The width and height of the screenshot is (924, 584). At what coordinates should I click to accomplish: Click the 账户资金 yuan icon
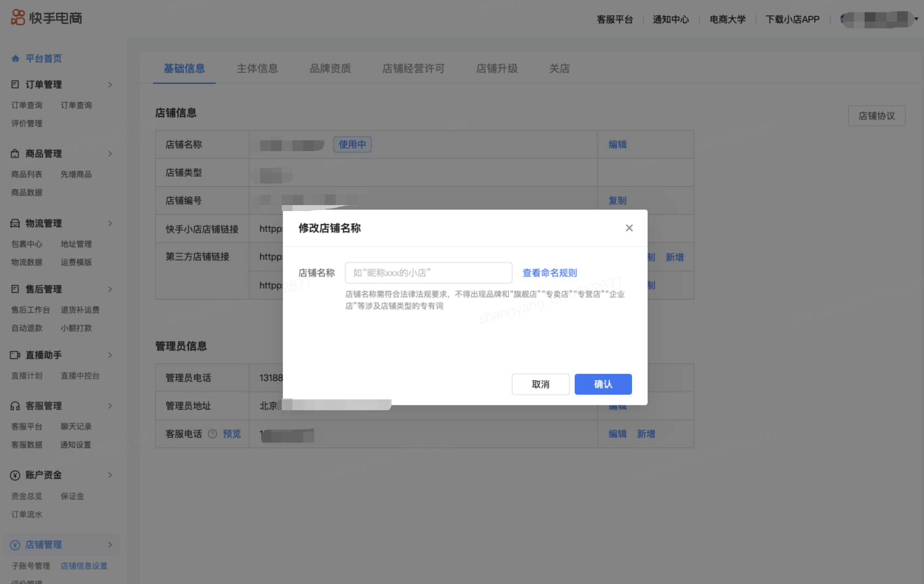click(x=15, y=476)
